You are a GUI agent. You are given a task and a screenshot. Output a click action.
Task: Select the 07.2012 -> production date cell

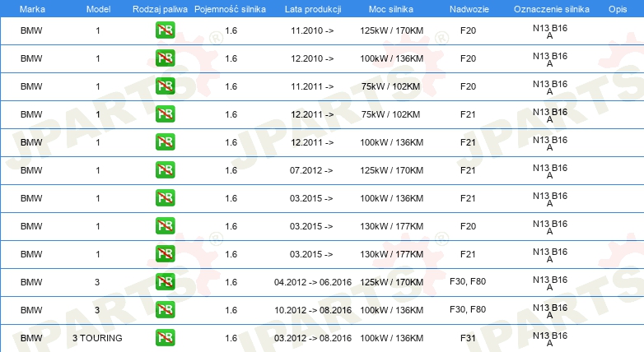[x=311, y=170]
